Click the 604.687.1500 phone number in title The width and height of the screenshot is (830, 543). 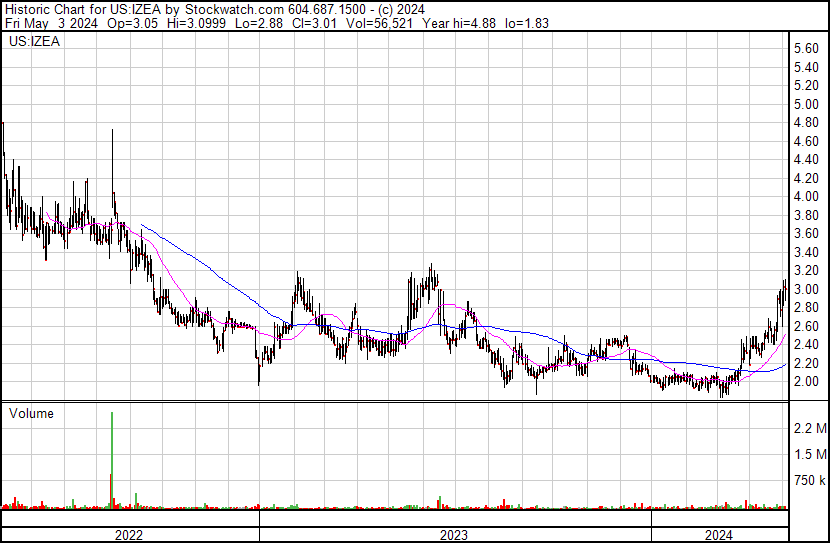click(x=329, y=10)
